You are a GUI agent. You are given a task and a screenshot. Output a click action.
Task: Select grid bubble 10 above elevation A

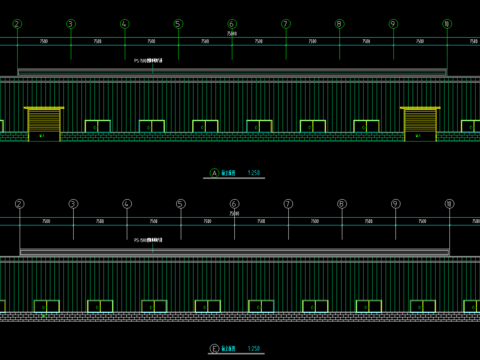(447, 24)
